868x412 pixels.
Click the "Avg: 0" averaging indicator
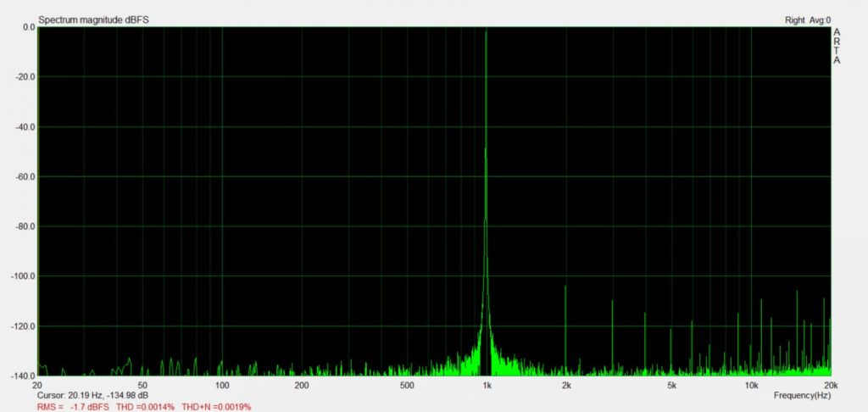821,19
